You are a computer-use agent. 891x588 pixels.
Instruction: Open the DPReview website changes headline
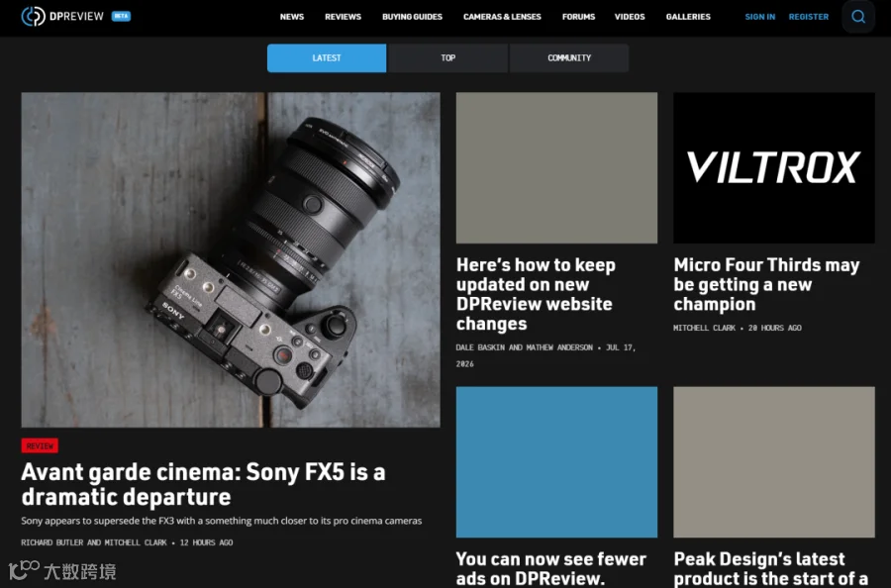[x=536, y=294]
